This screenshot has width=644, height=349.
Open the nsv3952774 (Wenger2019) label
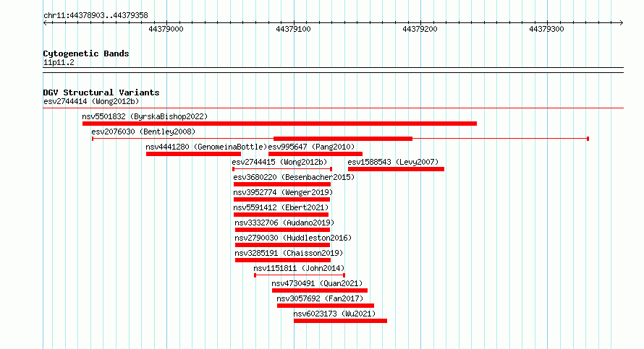pos(283,192)
